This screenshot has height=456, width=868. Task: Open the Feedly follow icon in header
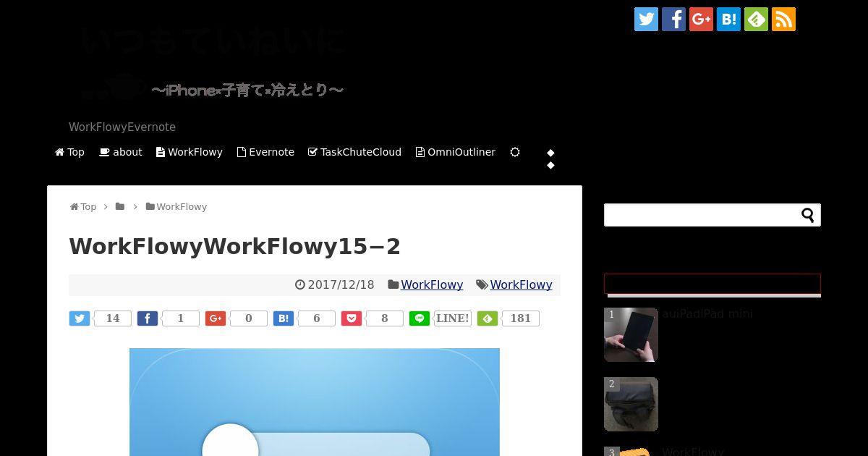(x=756, y=20)
